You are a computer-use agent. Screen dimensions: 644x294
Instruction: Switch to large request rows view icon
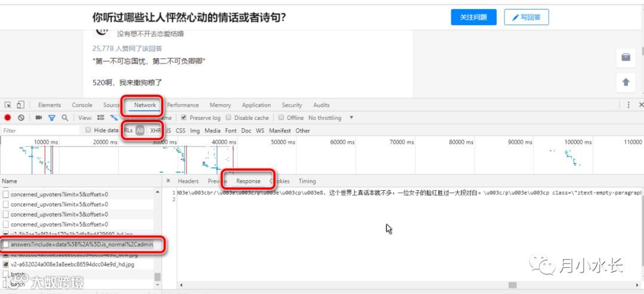[101, 118]
